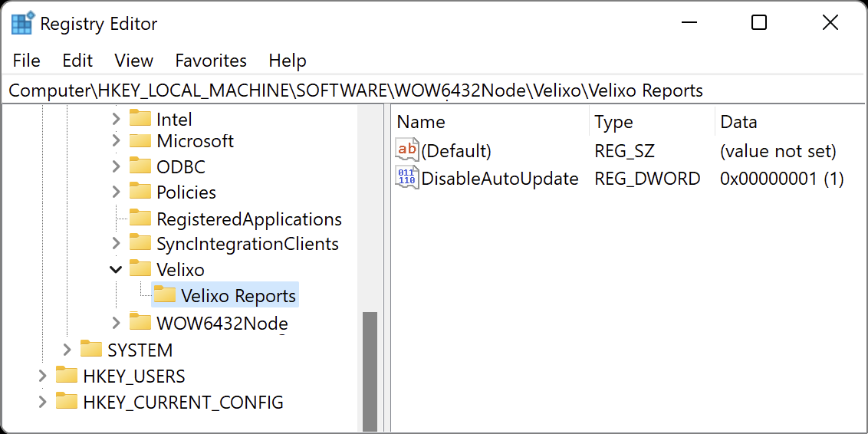The height and width of the screenshot is (434, 868).
Task: Click the (Default) string value icon
Action: click(x=407, y=150)
